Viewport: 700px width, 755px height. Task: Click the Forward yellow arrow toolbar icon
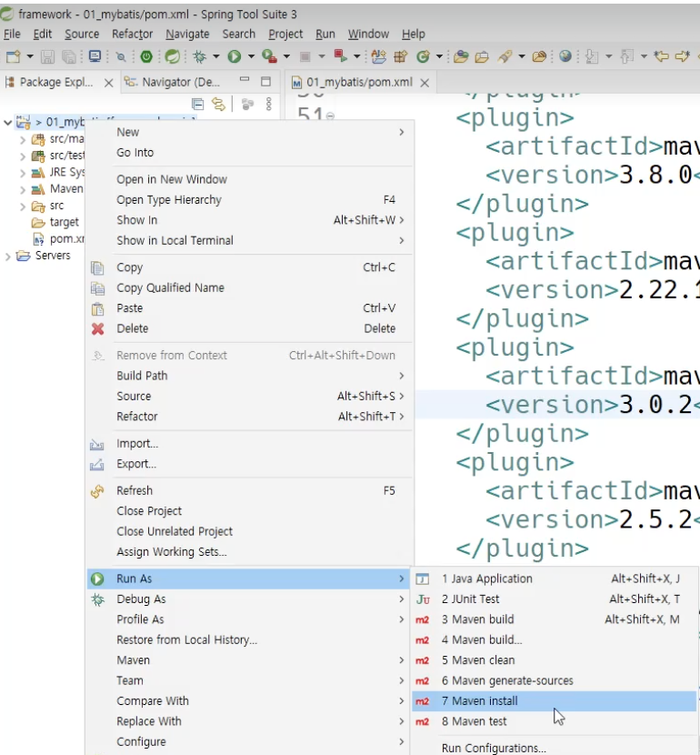[x=683, y=56]
